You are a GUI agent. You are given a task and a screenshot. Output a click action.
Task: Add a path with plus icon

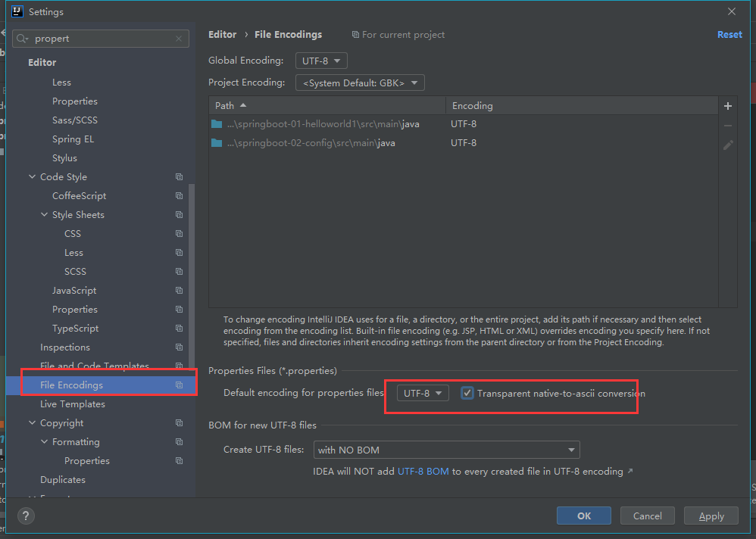[728, 106]
